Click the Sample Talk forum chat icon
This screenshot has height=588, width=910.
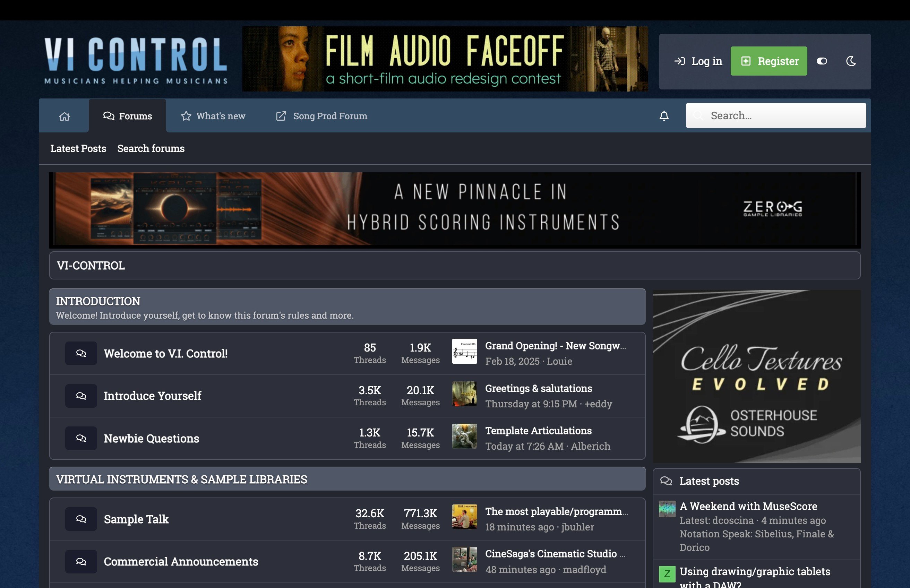[x=81, y=519]
